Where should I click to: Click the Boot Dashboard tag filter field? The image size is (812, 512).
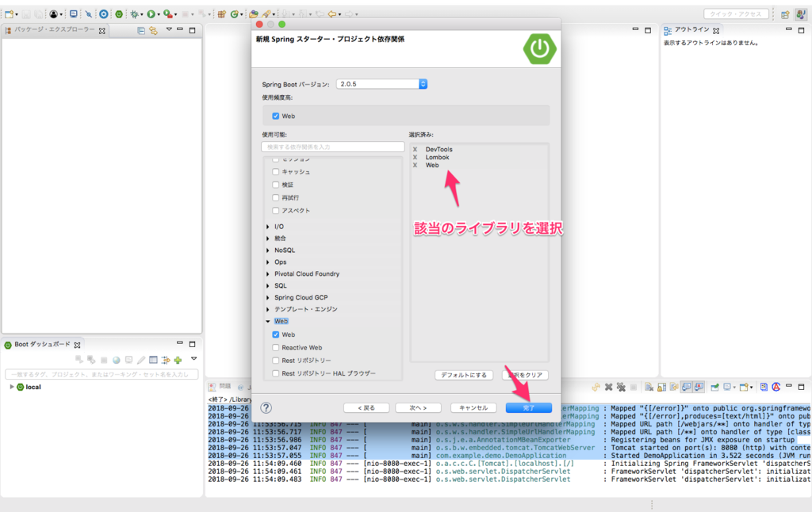tap(101, 374)
